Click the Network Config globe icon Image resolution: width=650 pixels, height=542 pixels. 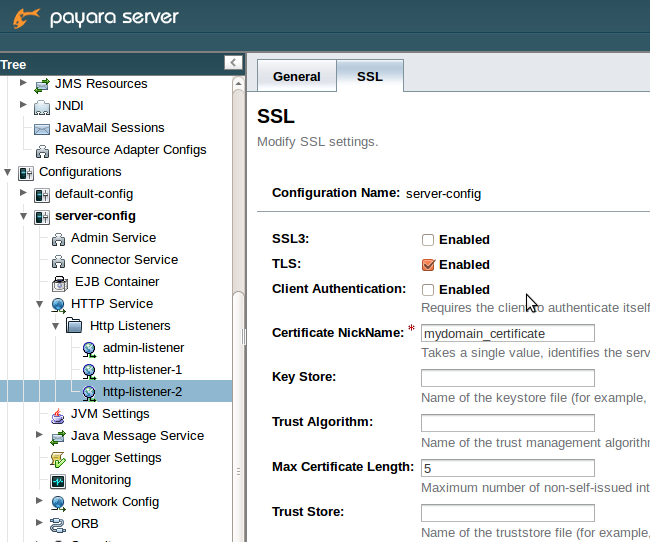[58, 503]
